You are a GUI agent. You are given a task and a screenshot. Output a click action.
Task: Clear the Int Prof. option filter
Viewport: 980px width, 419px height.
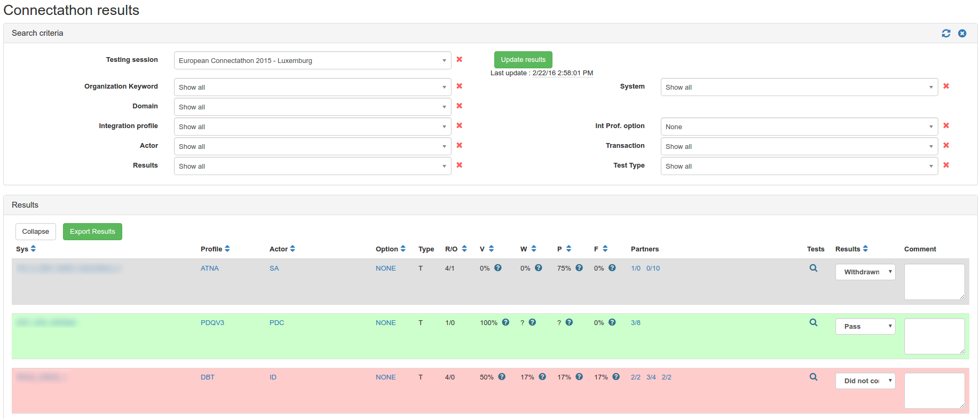click(946, 126)
